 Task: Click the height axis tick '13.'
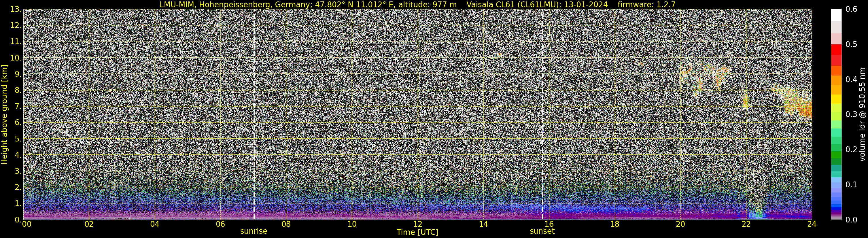point(16,10)
